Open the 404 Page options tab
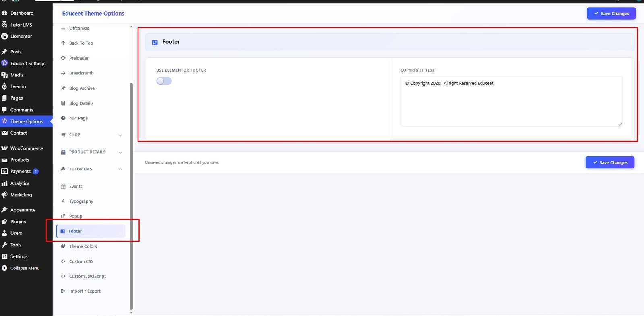Image resolution: width=644 pixels, height=316 pixels. point(91,118)
